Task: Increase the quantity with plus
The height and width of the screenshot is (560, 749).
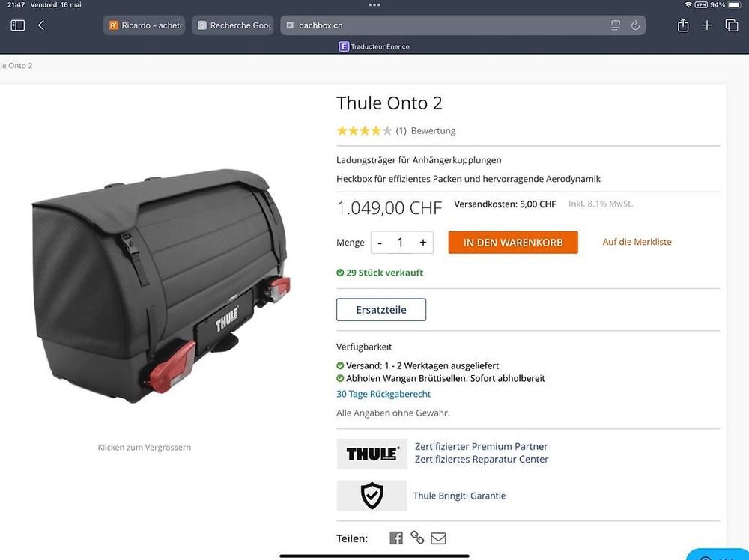Action: [x=422, y=243]
